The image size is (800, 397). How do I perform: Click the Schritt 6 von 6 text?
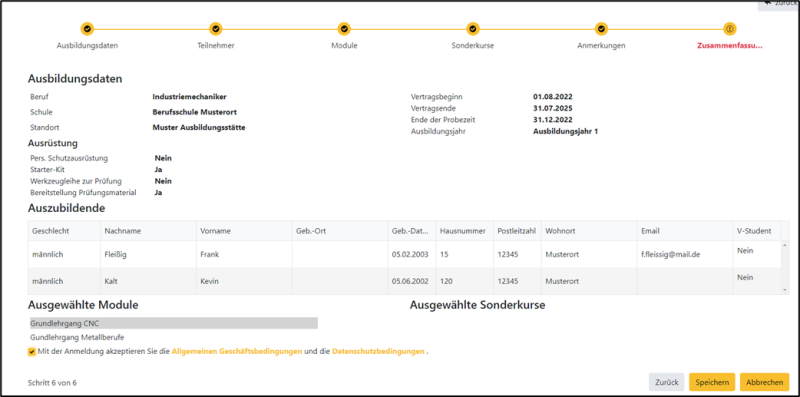[53, 383]
